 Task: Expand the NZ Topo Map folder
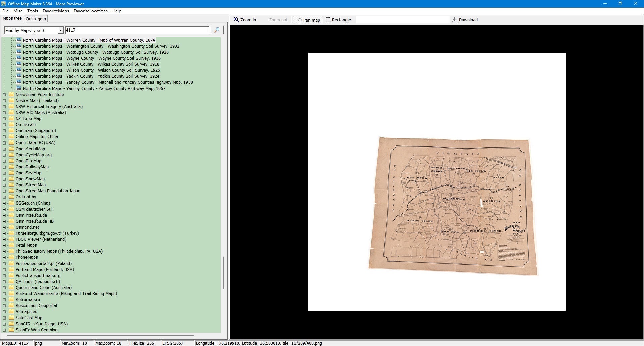coord(4,119)
